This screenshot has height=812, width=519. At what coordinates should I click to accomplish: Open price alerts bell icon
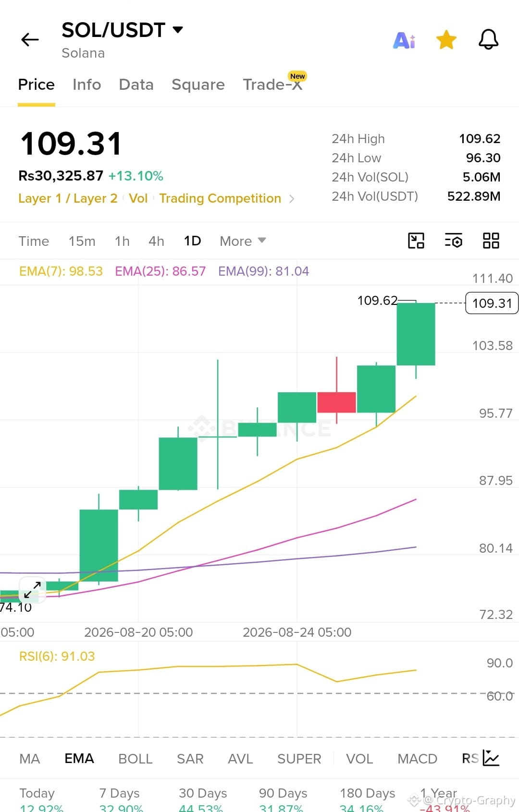(488, 39)
